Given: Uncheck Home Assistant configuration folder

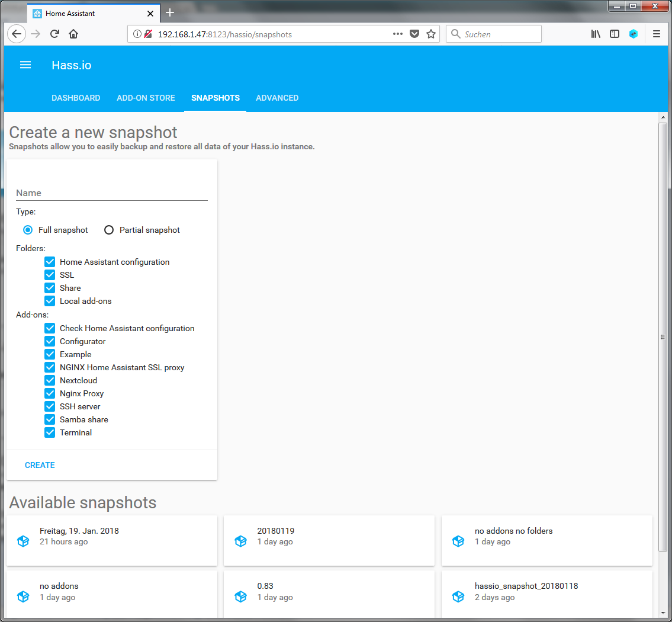Looking at the screenshot, I should click(x=50, y=262).
